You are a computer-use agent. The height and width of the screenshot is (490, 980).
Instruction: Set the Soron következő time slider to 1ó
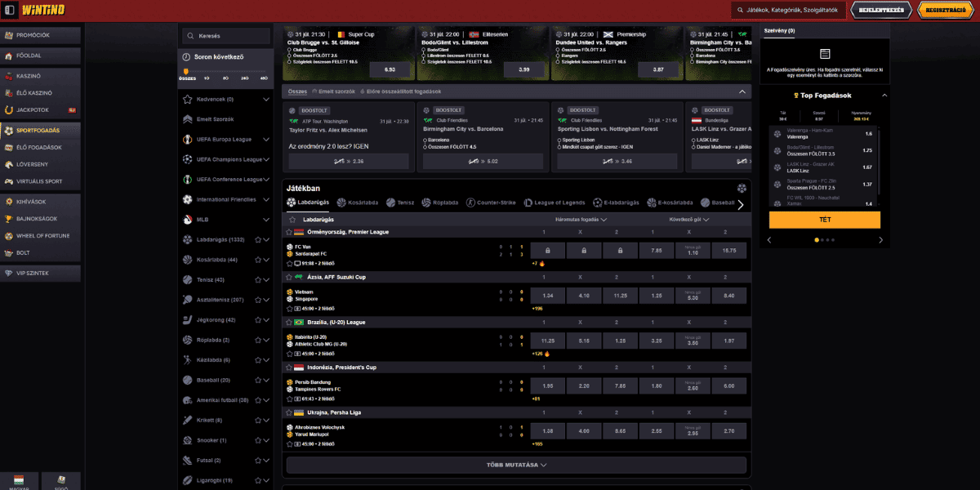pyautogui.click(x=205, y=78)
